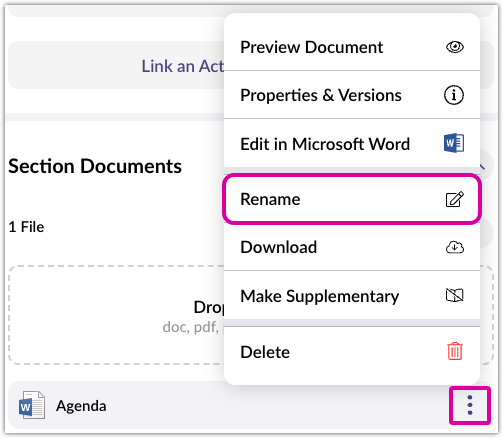
Task: Select Edit in Microsoft Word option
Action: click(x=352, y=143)
